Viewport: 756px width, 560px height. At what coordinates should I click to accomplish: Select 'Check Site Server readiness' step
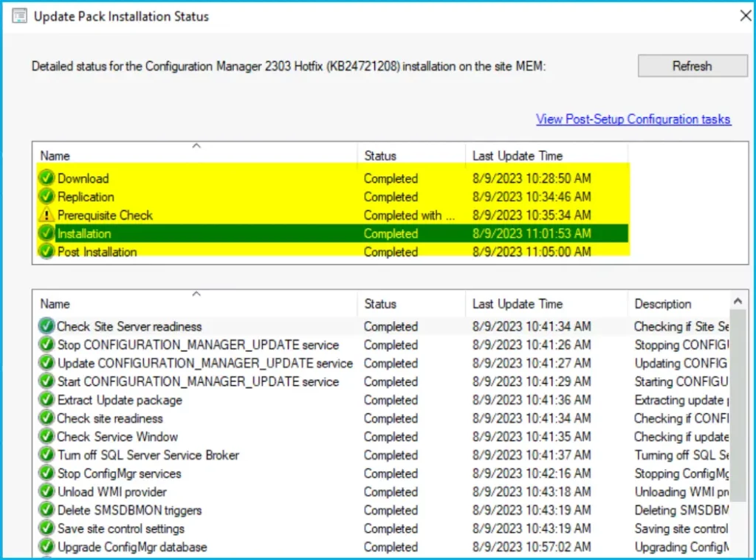click(x=129, y=326)
